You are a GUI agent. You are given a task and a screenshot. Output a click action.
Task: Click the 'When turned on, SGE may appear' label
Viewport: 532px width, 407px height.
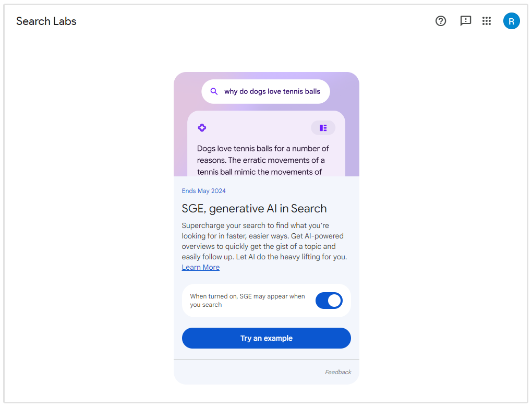click(247, 301)
